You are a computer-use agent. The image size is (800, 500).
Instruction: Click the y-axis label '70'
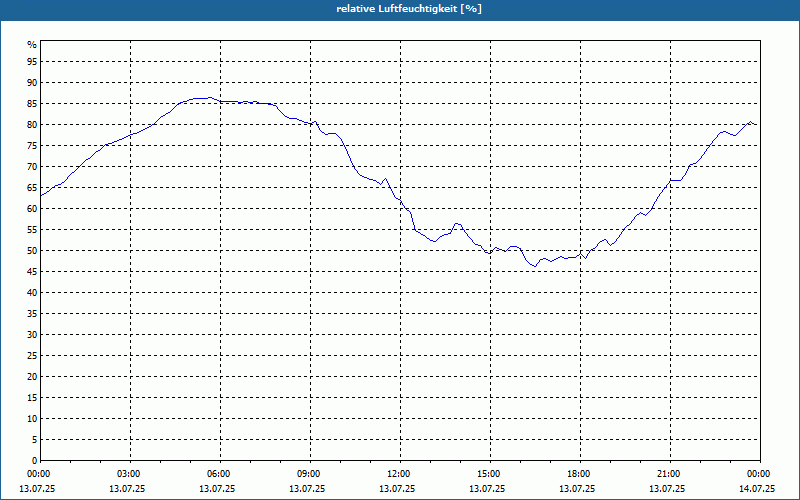[x=32, y=167]
